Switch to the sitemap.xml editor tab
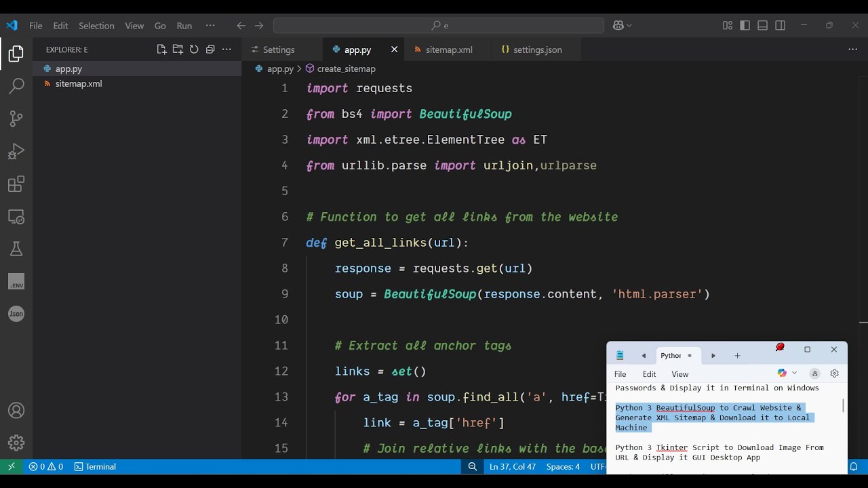 click(448, 49)
